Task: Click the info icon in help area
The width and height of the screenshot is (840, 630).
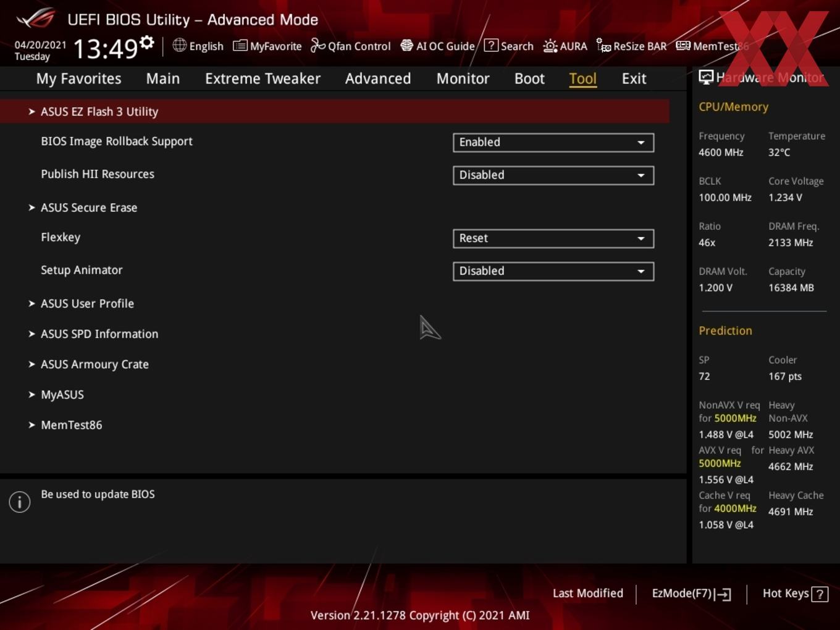Action: tap(20, 502)
